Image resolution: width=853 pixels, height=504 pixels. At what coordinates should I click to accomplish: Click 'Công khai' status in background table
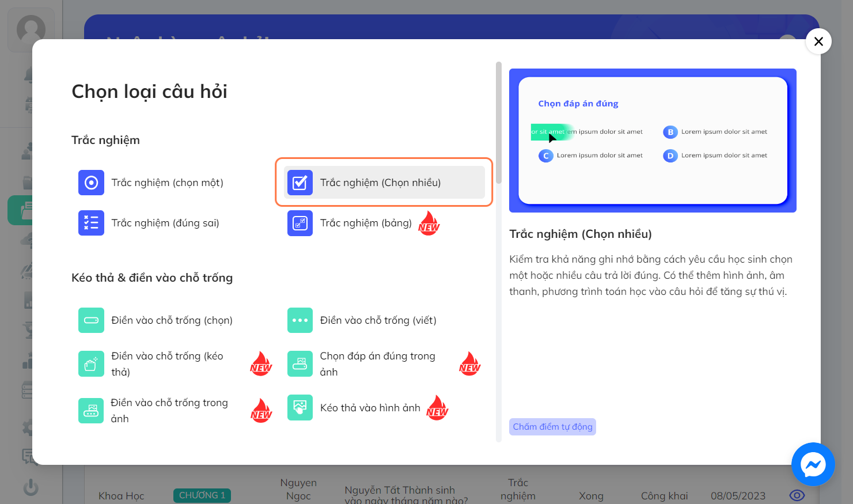tap(665, 496)
